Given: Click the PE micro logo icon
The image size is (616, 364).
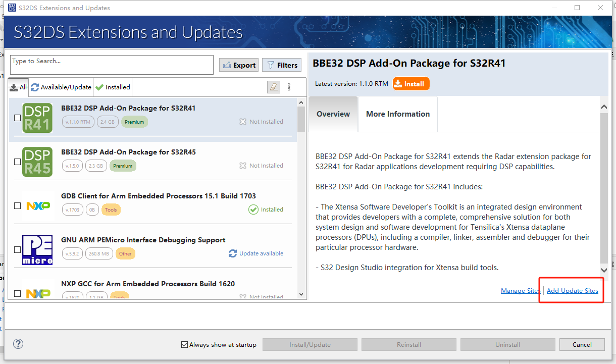Looking at the screenshot, I should (x=37, y=249).
